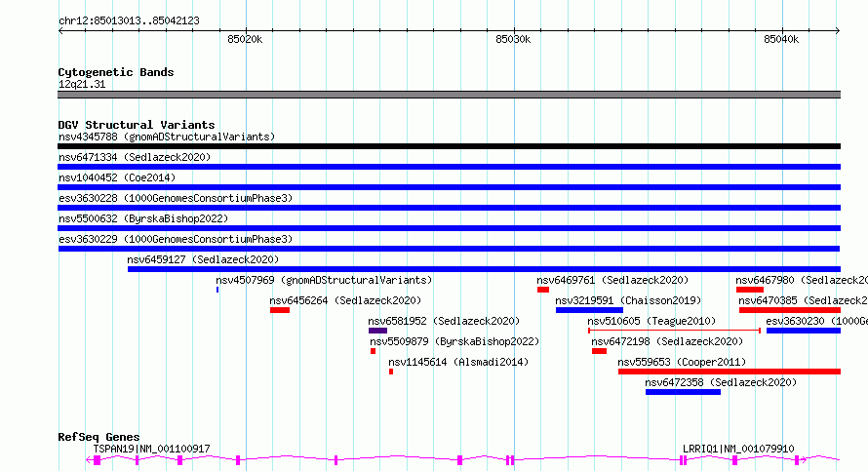Viewport: 868px width, 471px height.
Task: Click the 85030k ruler tick label
Action: pos(513,39)
